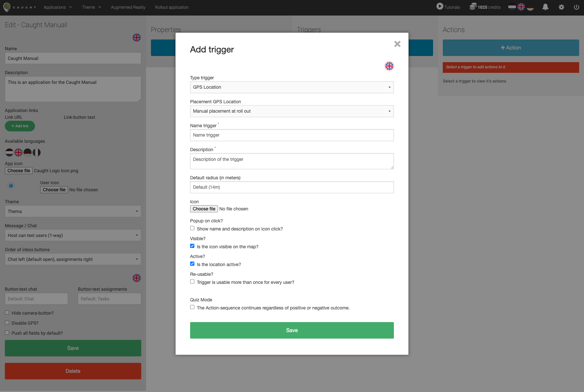584x392 pixels.
Task: Enable trigger usable more than once
Action: 192,282
